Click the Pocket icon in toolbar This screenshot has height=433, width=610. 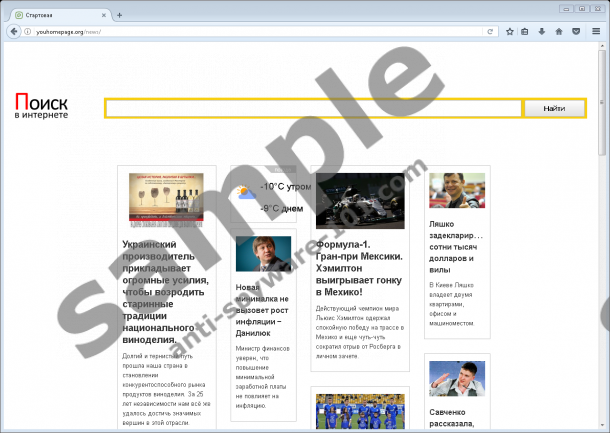574,31
